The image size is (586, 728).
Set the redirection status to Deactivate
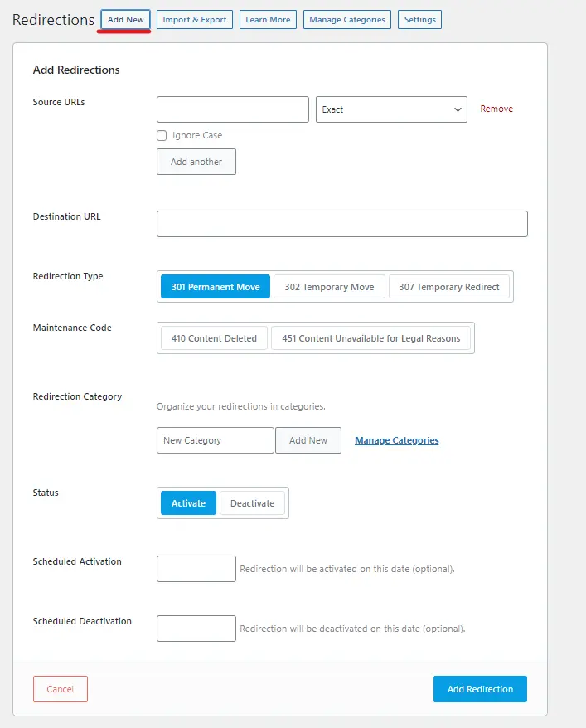click(253, 502)
